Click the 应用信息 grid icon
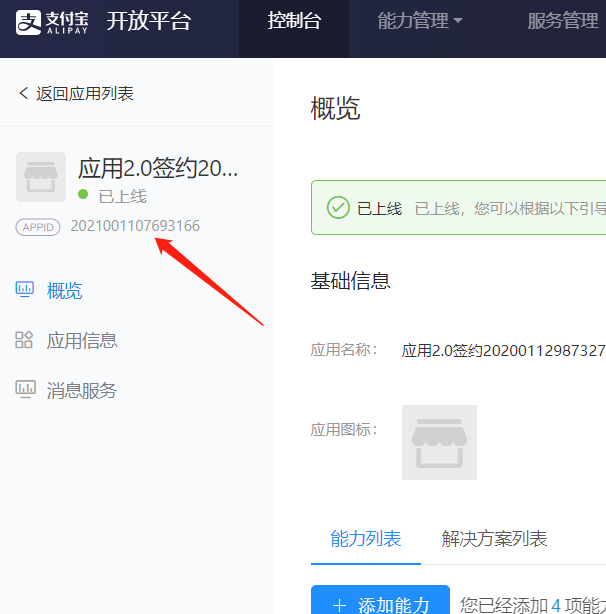The height and width of the screenshot is (614, 606). [24, 340]
